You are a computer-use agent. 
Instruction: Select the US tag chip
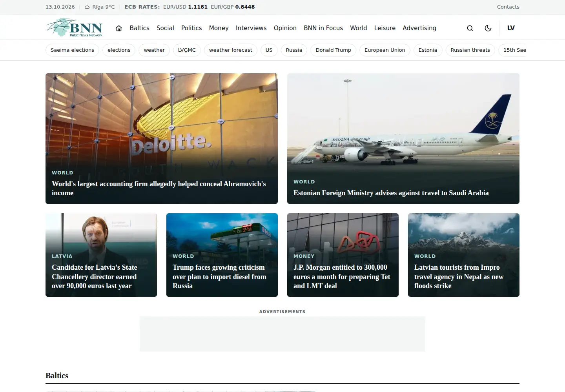pyautogui.click(x=269, y=50)
